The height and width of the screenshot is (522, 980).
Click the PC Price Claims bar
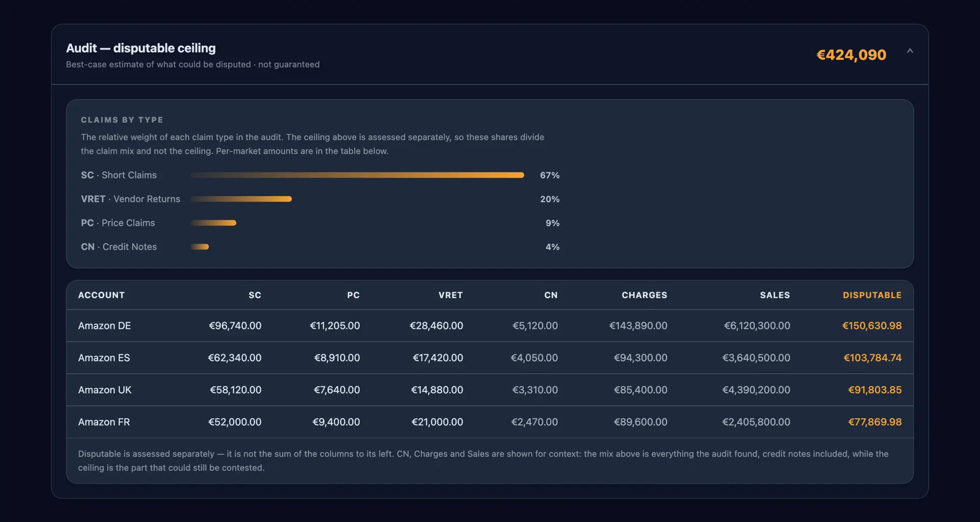213,223
